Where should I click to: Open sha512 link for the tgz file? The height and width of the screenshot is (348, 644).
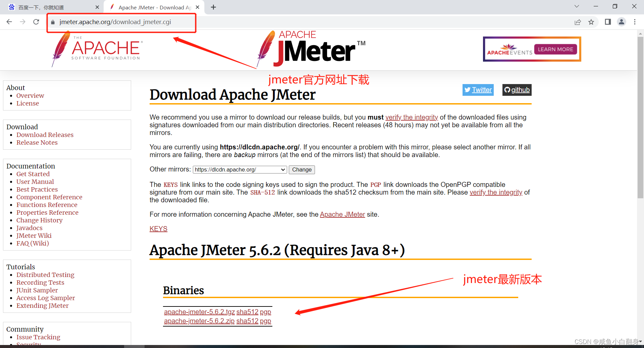[247, 312]
